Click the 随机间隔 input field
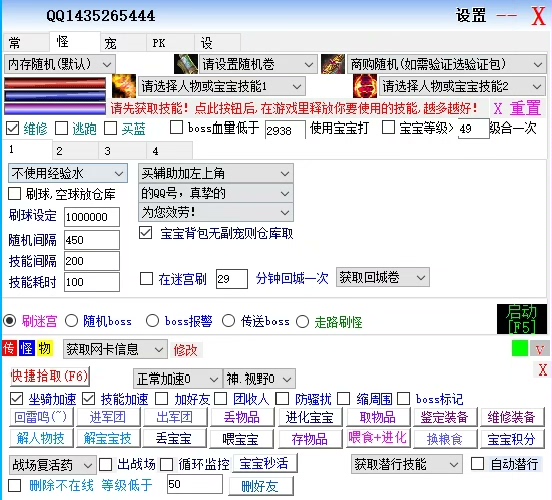552x500 pixels. pyautogui.click(x=92, y=240)
